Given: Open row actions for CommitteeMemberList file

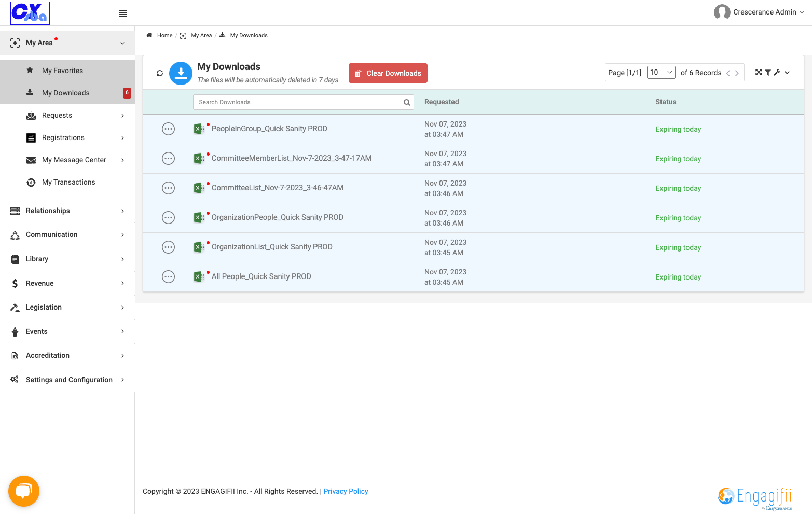Looking at the screenshot, I should pyautogui.click(x=168, y=158).
